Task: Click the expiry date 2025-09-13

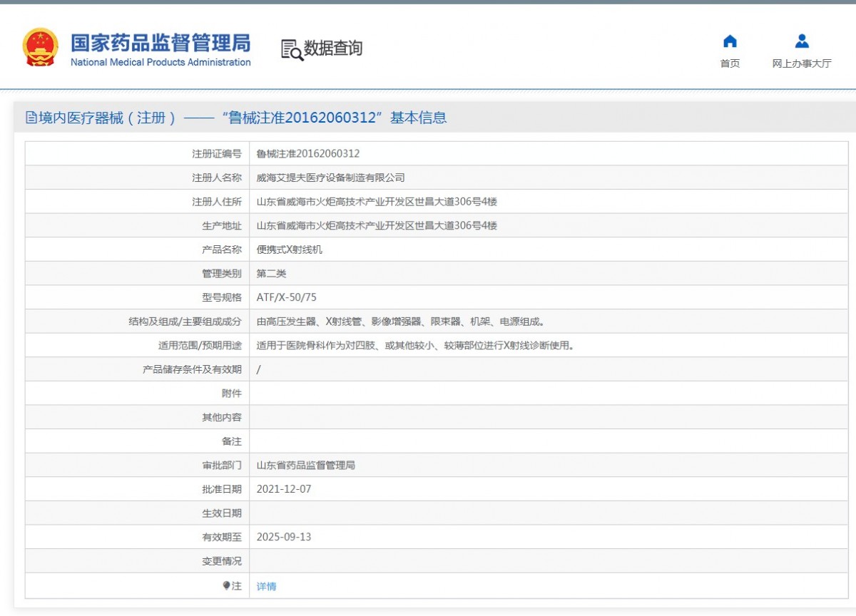Action: [284, 537]
